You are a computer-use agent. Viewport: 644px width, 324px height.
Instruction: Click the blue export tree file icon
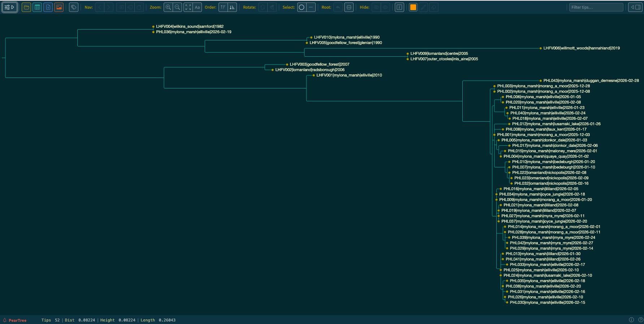point(48,7)
